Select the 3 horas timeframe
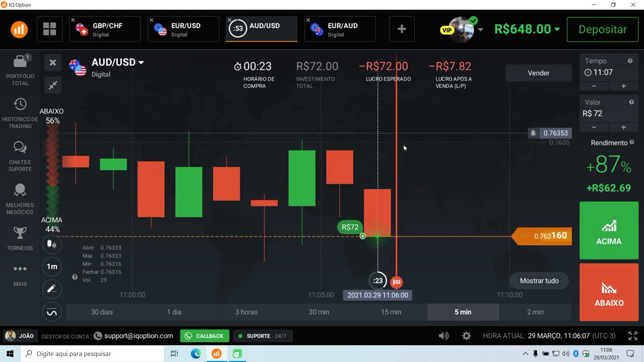 (x=247, y=312)
